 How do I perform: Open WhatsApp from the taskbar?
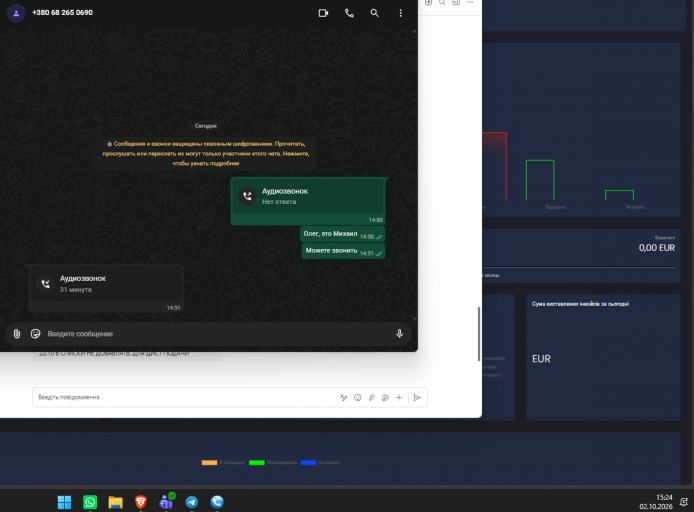90,502
